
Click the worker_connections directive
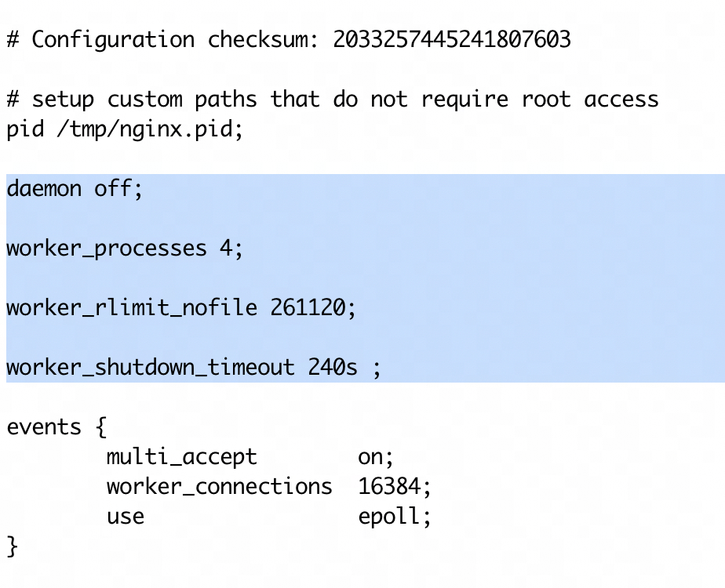[x=219, y=487]
